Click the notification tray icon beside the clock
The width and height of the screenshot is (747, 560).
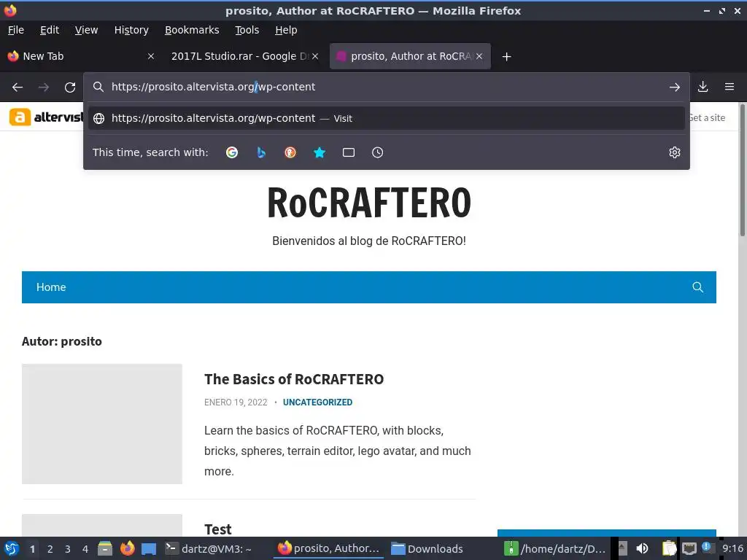pos(707,548)
